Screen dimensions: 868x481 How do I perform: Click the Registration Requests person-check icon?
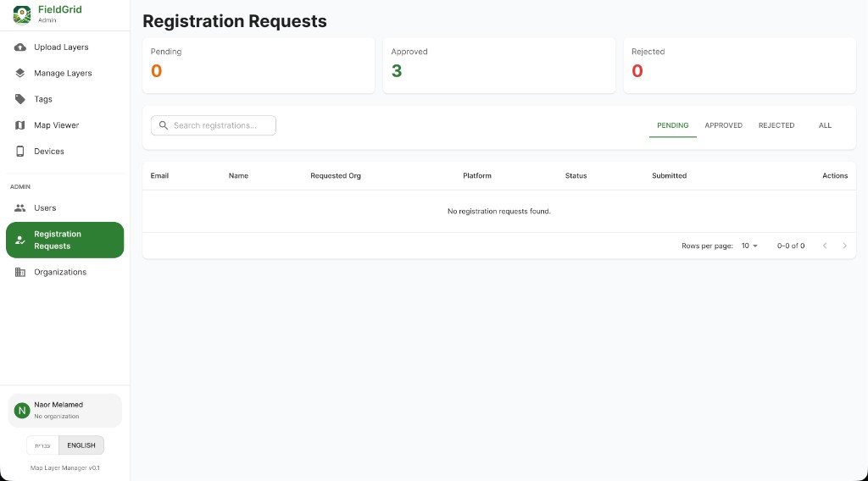[20, 240]
